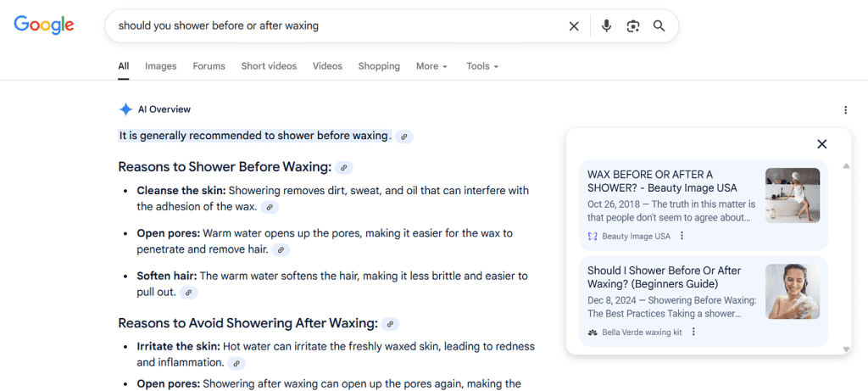The width and height of the screenshot is (868, 391).
Task: Open source link after 'pull out'
Action: [188, 293]
